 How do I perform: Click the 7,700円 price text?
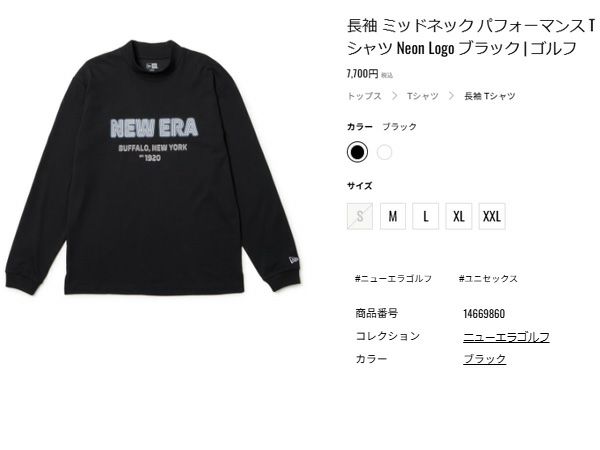tap(362, 73)
